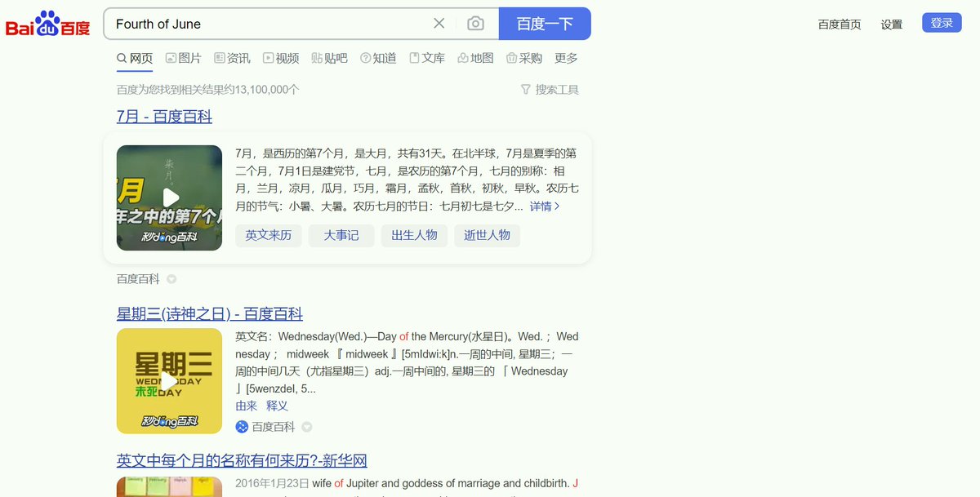The width and height of the screenshot is (980, 497).
Task: Open 英文中每个月的名称有何来历 新华网 result
Action: click(242, 461)
